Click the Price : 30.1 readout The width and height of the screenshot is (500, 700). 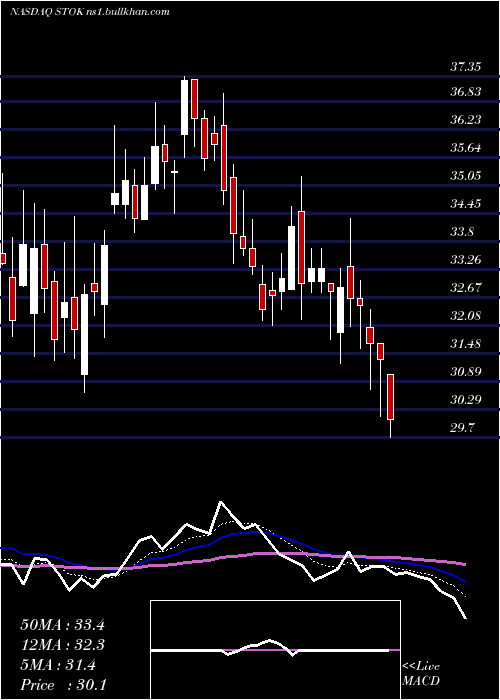coord(63,685)
